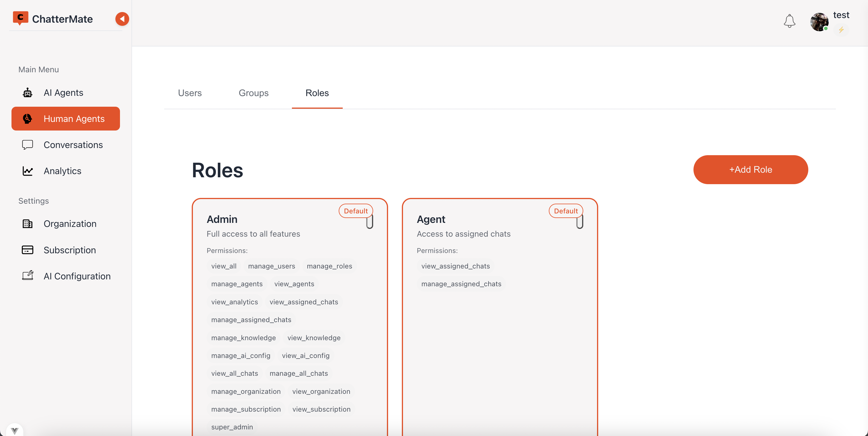Open notifications with the bell icon
868x436 pixels.
tap(789, 21)
